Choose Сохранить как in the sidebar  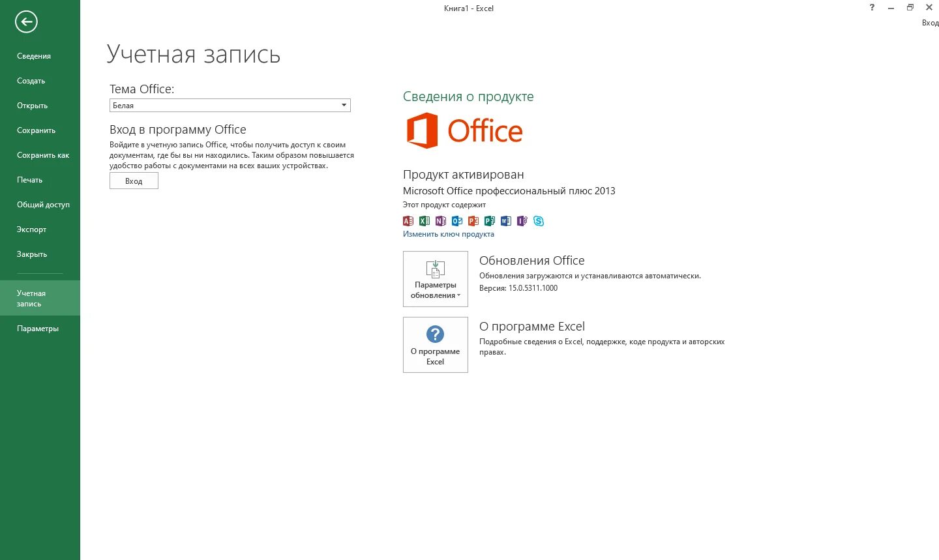(40, 155)
